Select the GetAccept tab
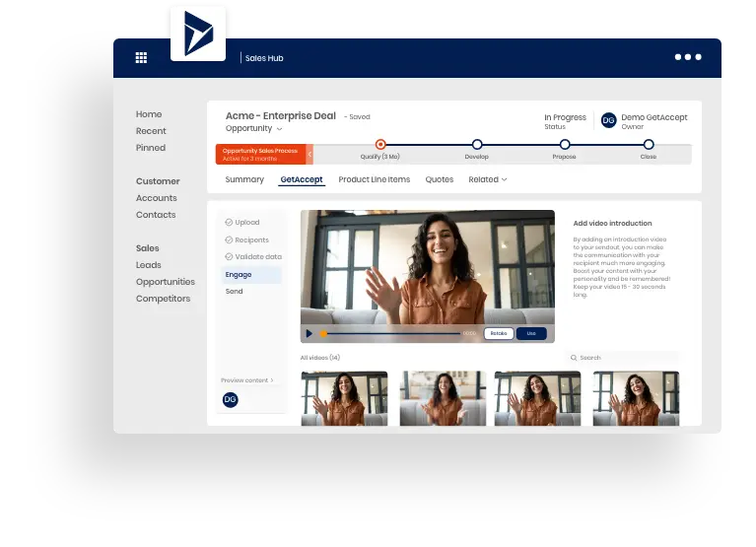The image size is (756, 547). [x=302, y=179]
